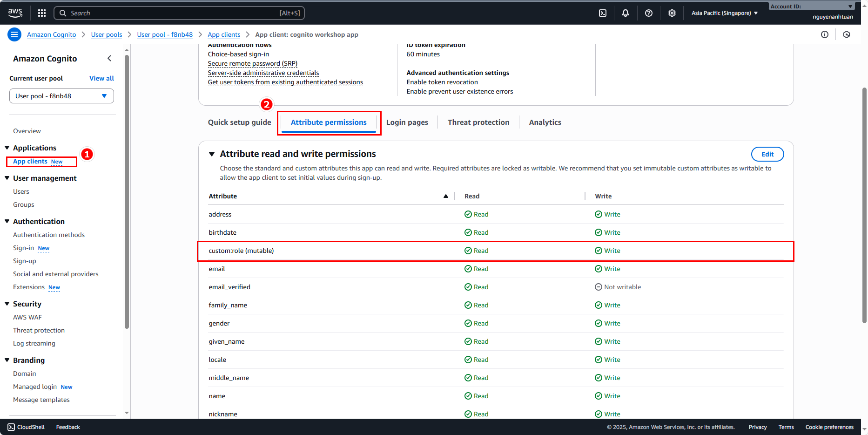Click the Edit permissions button
This screenshot has height=435, width=868.
[767, 154]
